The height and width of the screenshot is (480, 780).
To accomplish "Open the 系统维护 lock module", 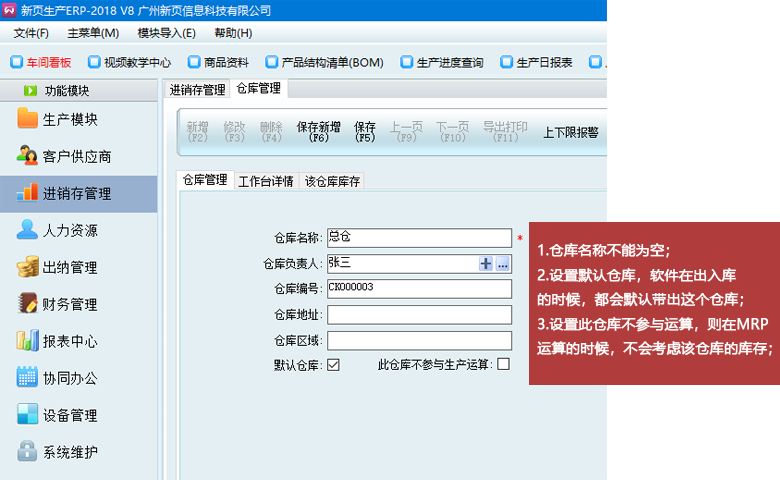I will 70,452.
